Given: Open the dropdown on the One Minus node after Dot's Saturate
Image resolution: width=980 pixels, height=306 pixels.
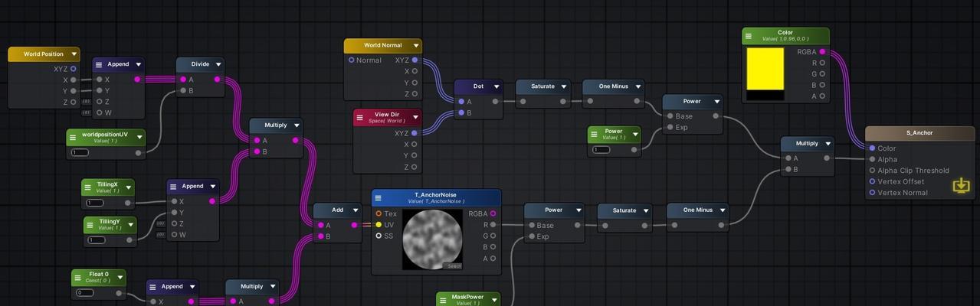Looking at the screenshot, I should tap(637, 86).
